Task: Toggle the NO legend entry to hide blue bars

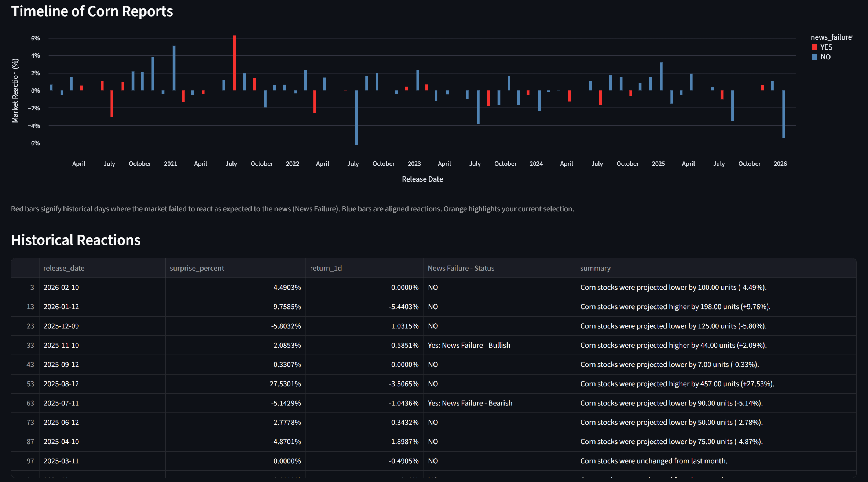Action: click(x=825, y=57)
